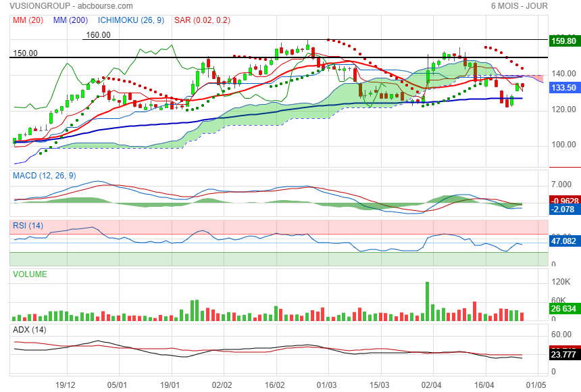Click the black 23.777 ADX value tag
Screen dimensions: 581x392
(x=563, y=355)
